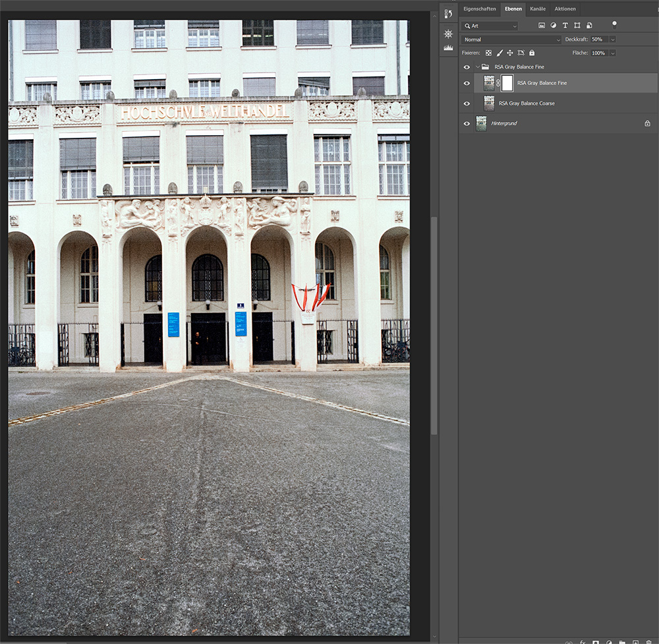Lock image pixels with brush icon
This screenshot has height=644, width=659.
pyautogui.click(x=500, y=53)
